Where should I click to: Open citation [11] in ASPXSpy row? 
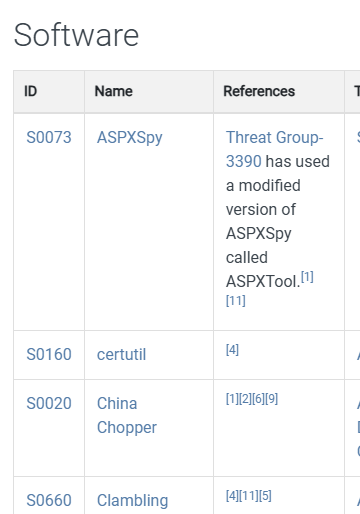[x=235, y=300]
